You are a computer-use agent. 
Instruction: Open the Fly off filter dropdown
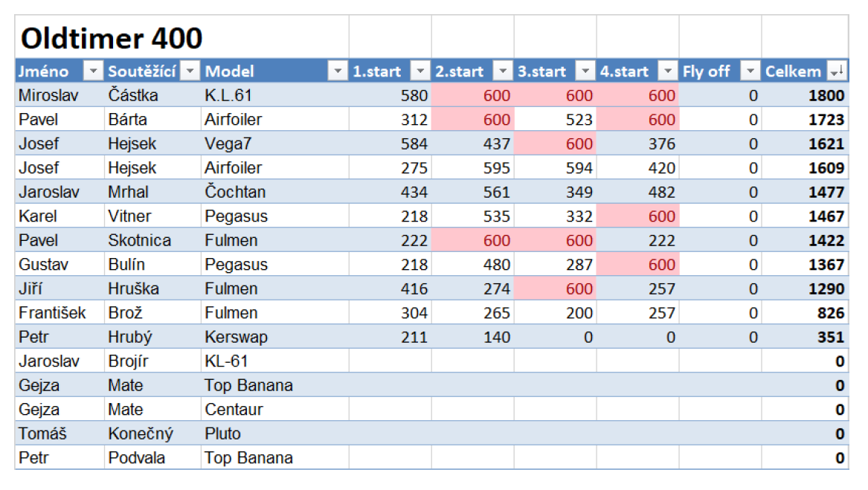[x=750, y=71]
